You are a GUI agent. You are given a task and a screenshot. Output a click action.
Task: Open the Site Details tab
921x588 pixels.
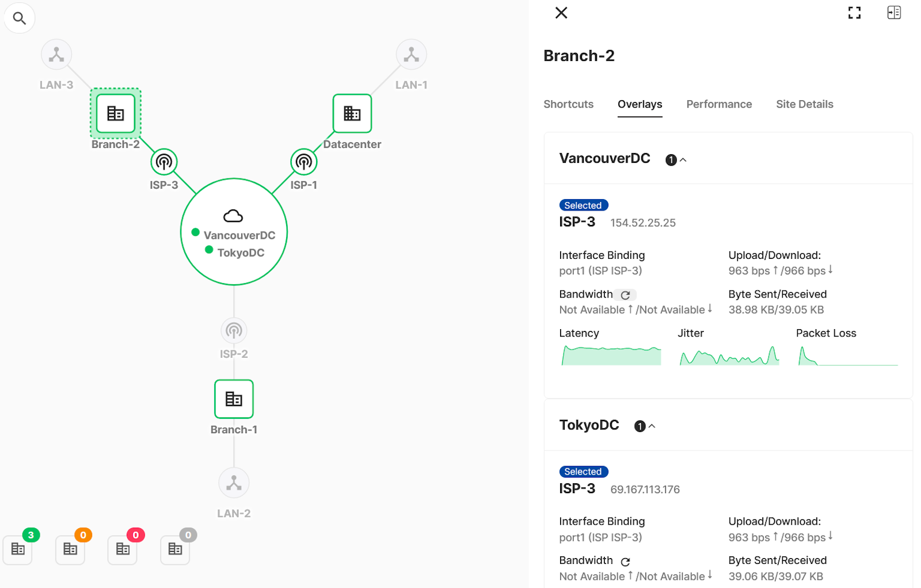click(804, 104)
